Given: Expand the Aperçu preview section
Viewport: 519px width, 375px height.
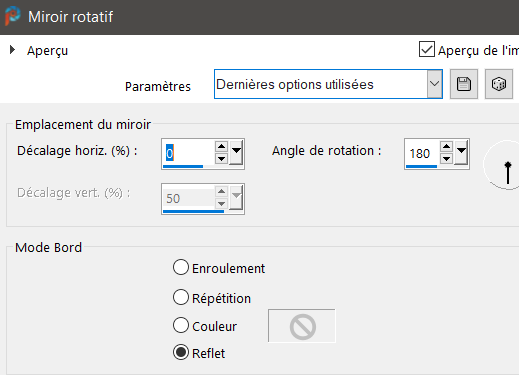Looking at the screenshot, I should click(x=12, y=50).
